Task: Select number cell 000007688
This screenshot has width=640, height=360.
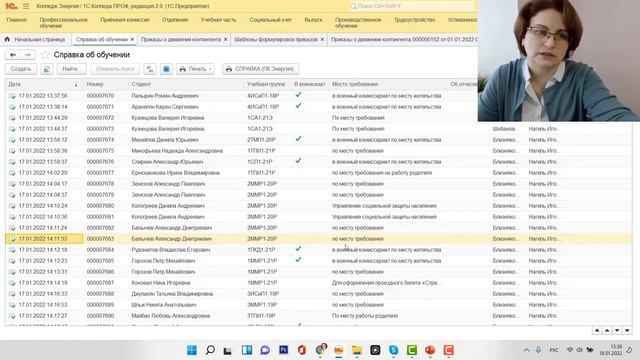Action: [x=100, y=294]
